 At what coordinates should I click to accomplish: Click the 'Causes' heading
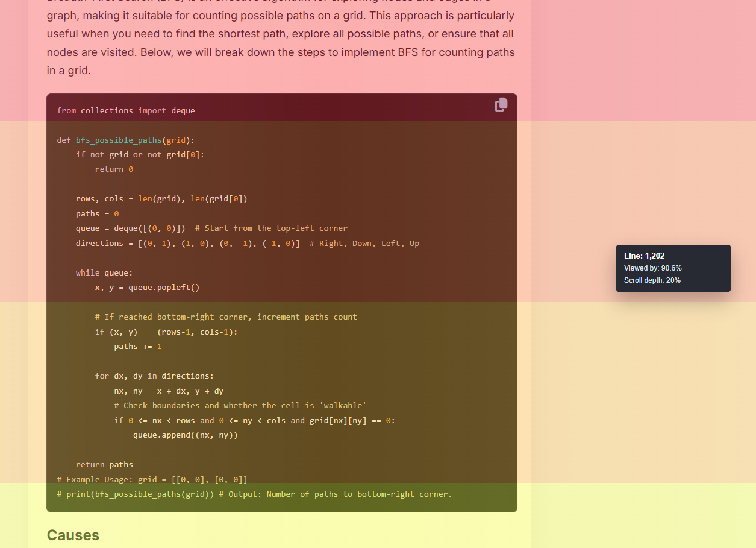pos(73,535)
